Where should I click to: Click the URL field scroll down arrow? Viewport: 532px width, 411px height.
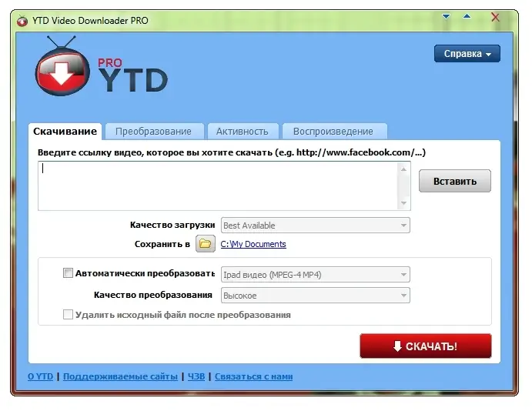coord(403,202)
